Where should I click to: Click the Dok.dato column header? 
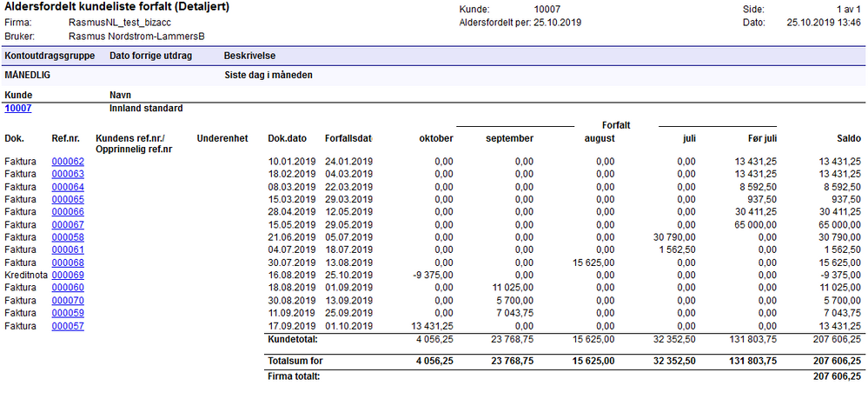[x=287, y=138]
